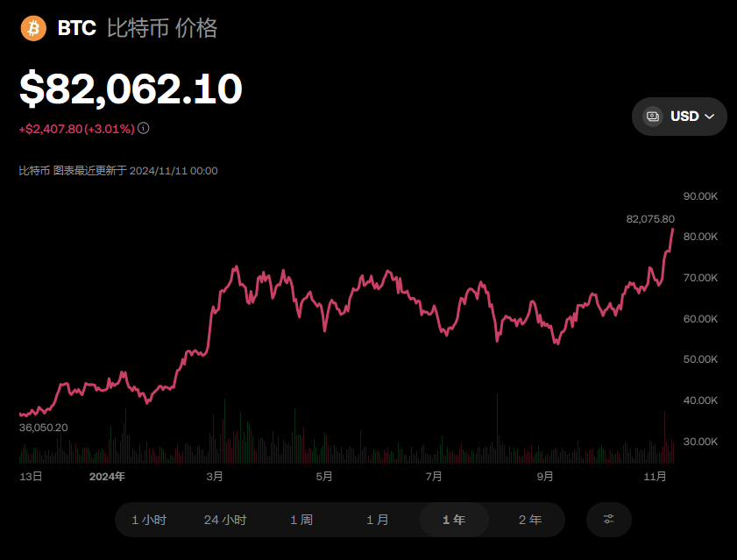Click the 90.00K price axis label

[x=700, y=195]
